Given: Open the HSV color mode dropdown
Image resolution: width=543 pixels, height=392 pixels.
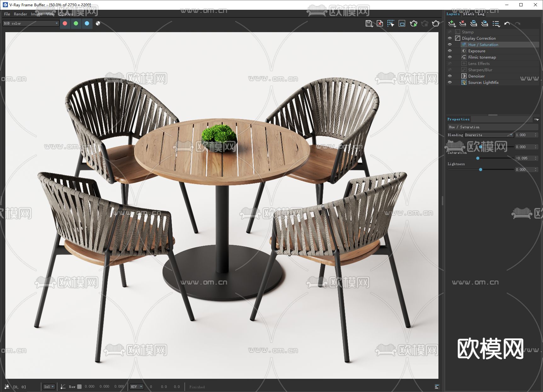Looking at the screenshot, I should [137, 387].
